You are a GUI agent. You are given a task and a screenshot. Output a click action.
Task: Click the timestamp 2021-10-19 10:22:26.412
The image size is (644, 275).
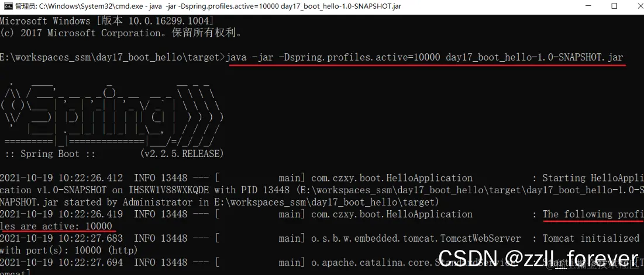(61, 178)
